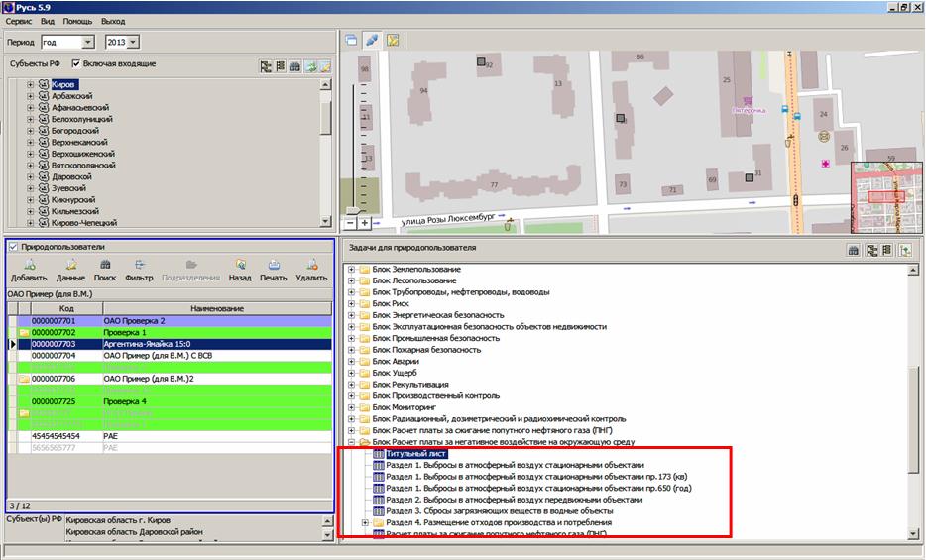This screenshot has width=926, height=560.
Task: Toggle the Природопользователи checkbox
Action: click(x=12, y=247)
